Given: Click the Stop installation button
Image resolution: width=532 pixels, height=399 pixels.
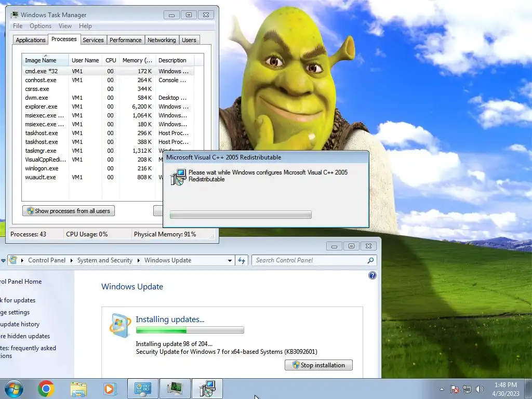Looking at the screenshot, I should coord(318,365).
